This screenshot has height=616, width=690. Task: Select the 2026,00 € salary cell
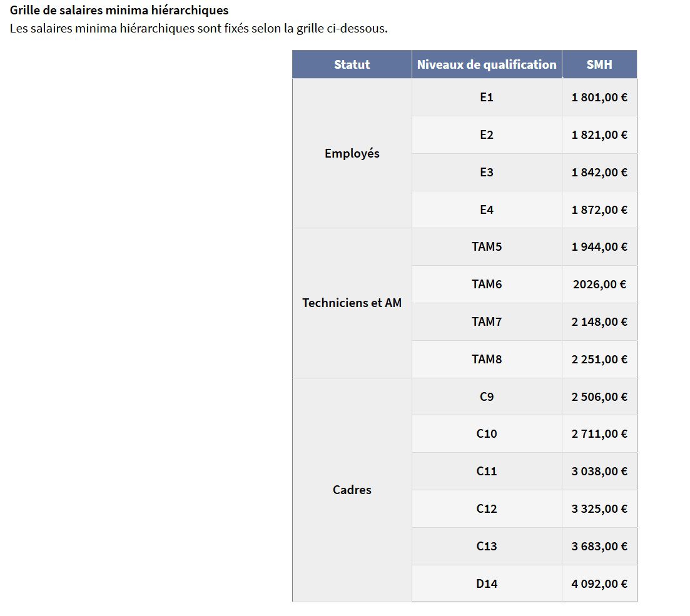599,285
